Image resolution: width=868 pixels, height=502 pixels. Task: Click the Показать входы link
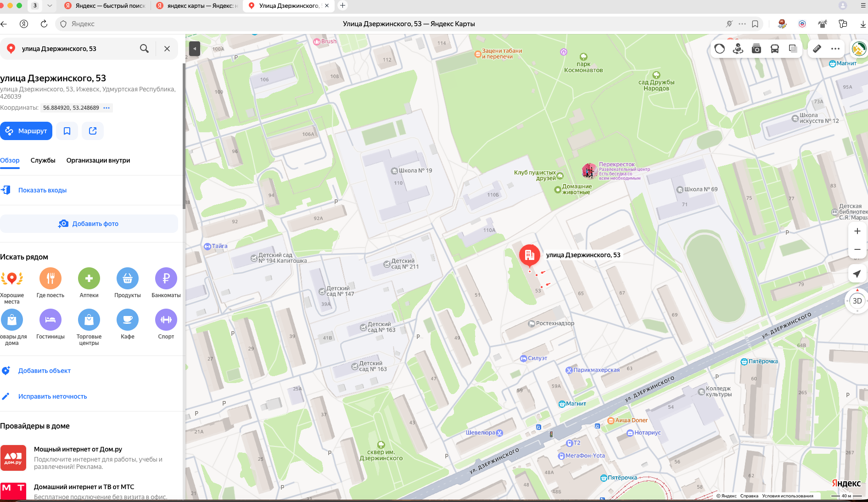tap(42, 190)
